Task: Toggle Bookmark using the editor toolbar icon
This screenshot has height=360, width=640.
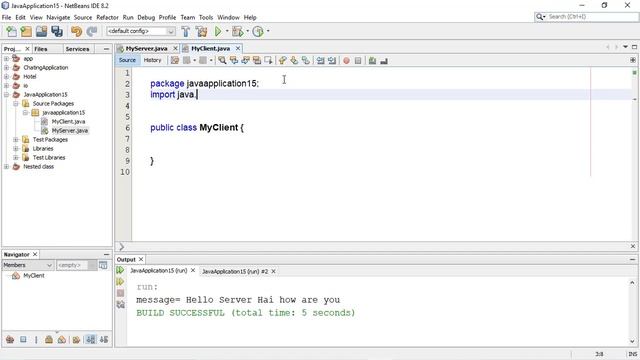Action: (305, 60)
